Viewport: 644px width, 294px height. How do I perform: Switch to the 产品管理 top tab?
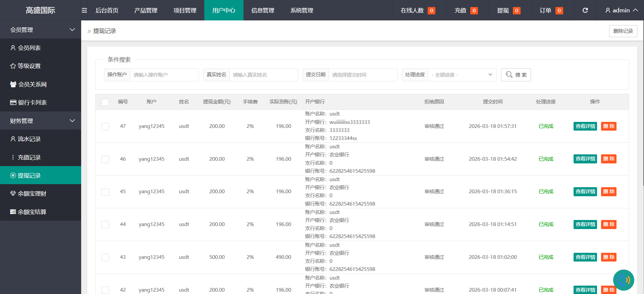[x=146, y=10]
